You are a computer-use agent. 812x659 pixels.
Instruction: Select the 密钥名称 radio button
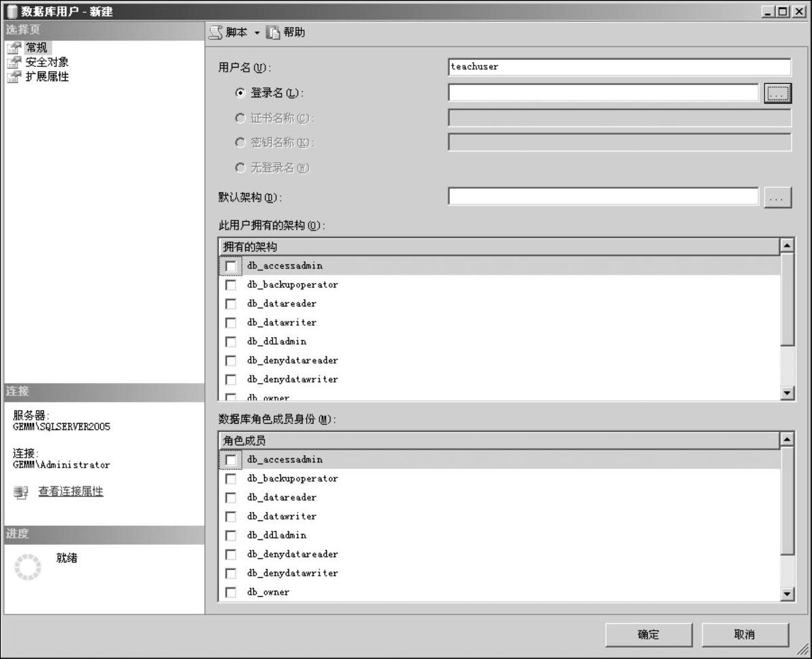point(240,143)
